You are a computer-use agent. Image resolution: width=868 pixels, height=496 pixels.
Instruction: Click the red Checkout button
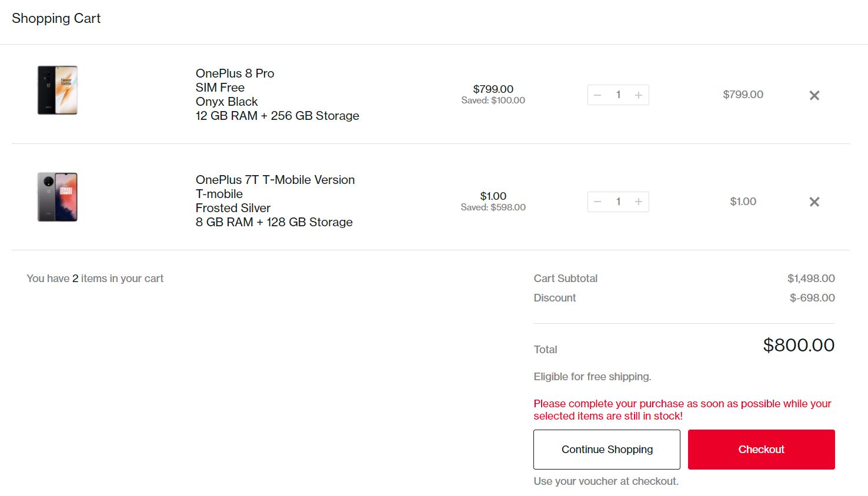(761, 450)
